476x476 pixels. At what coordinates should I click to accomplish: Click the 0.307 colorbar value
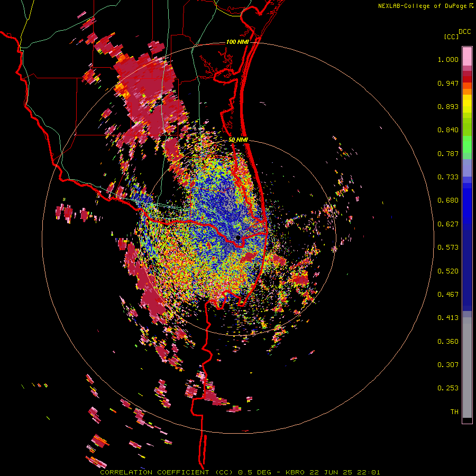coord(448,365)
